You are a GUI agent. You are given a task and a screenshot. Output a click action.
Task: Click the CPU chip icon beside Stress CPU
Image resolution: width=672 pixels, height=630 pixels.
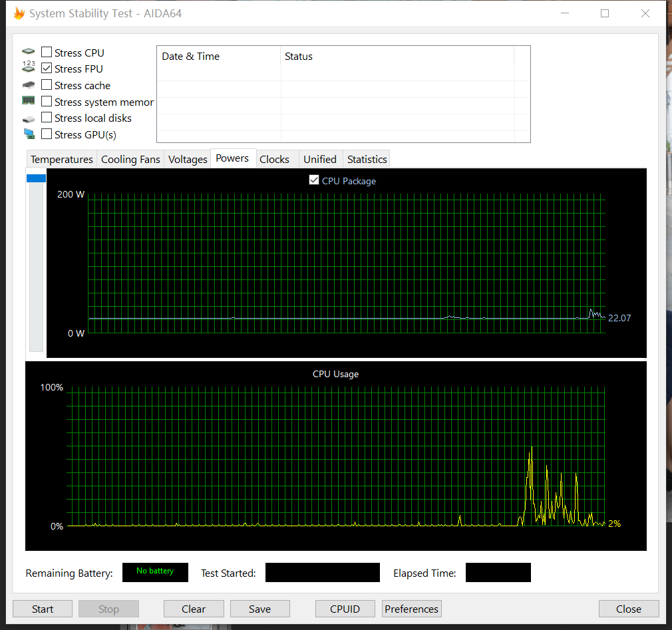(x=28, y=53)
